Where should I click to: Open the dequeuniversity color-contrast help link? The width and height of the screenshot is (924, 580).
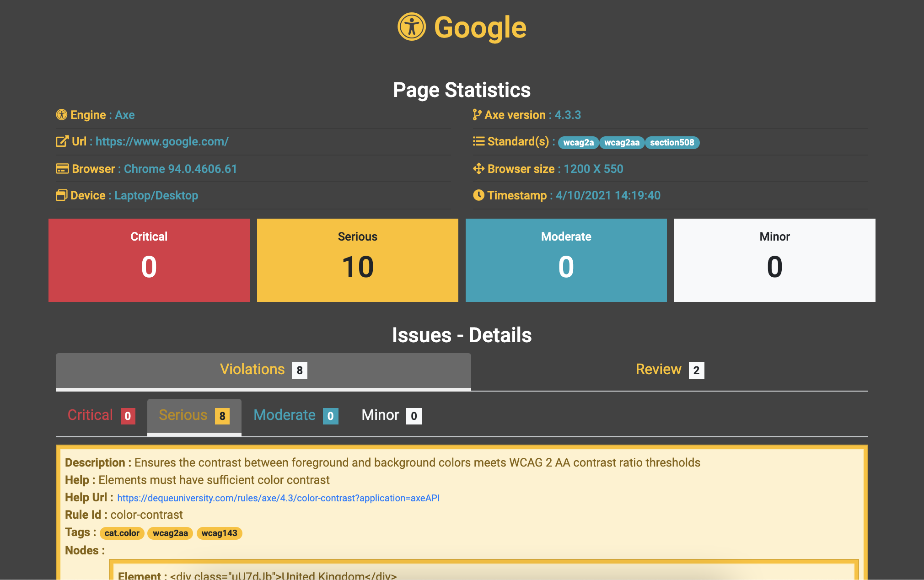(278, 498)
